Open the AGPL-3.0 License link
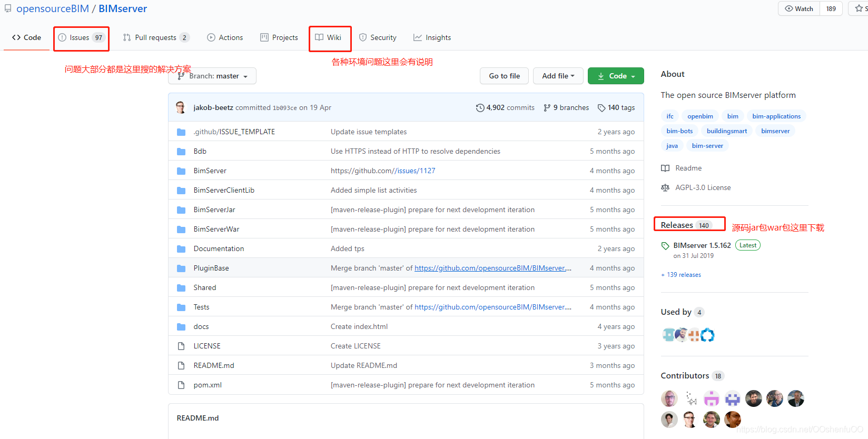Image resolution: width=868 pixels, height=439 pixels. (696, 187)
